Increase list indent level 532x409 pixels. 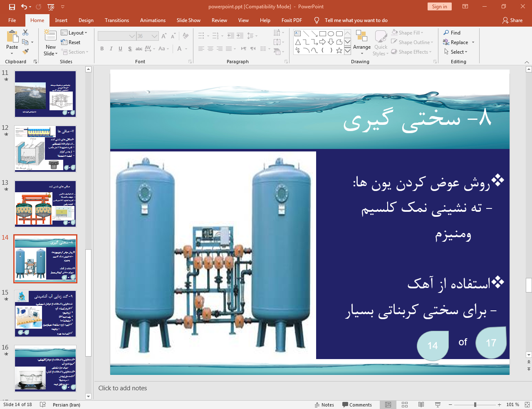240,36
